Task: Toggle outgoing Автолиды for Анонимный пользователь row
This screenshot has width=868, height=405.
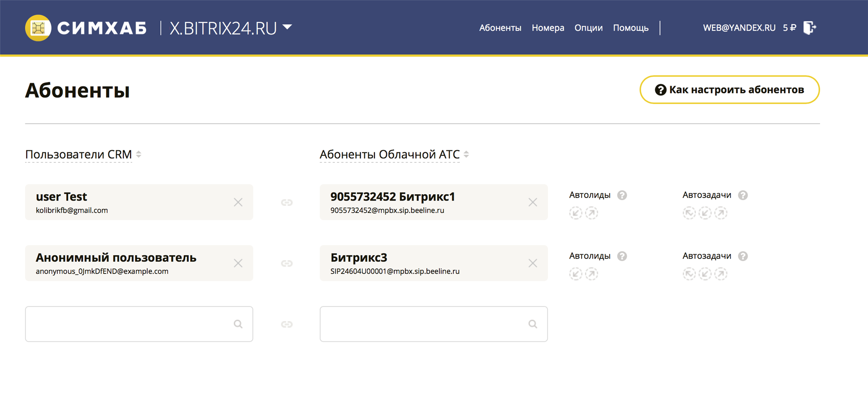Action: (x=592, y=274)
